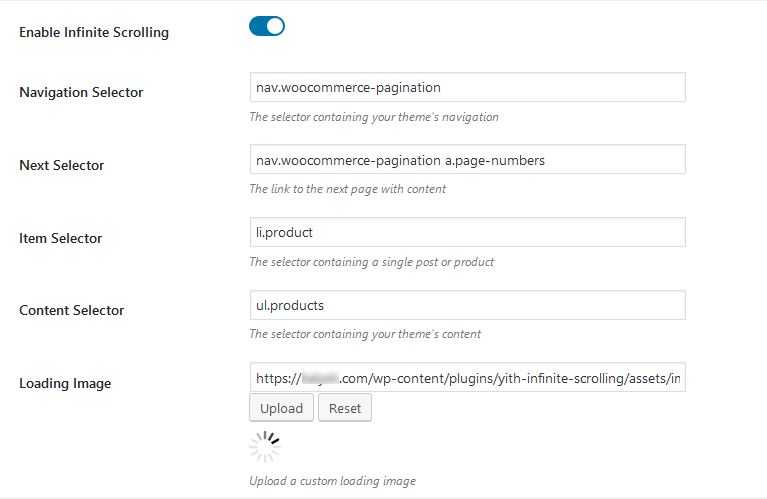Click the "theme's content" help text
Viewport: 767px width, 499px height.
pyautogui.click(x=365, y=334)
